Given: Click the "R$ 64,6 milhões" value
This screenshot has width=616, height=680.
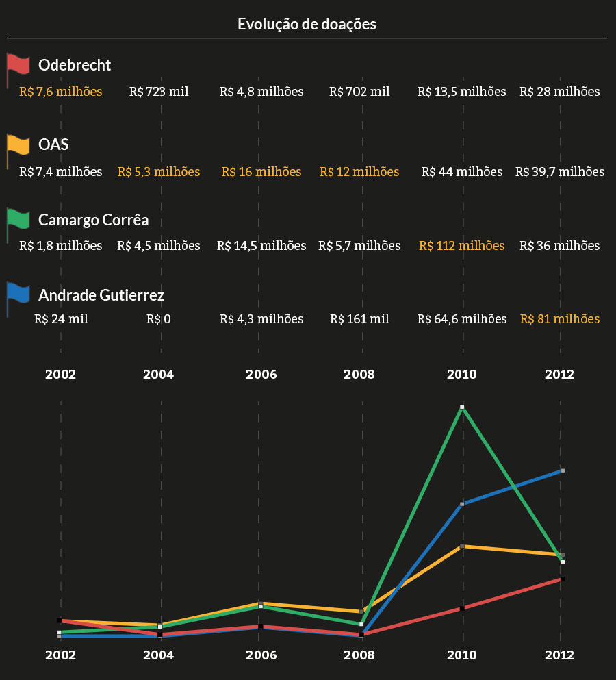Looking at the screenshot, I should coord(462,319).
